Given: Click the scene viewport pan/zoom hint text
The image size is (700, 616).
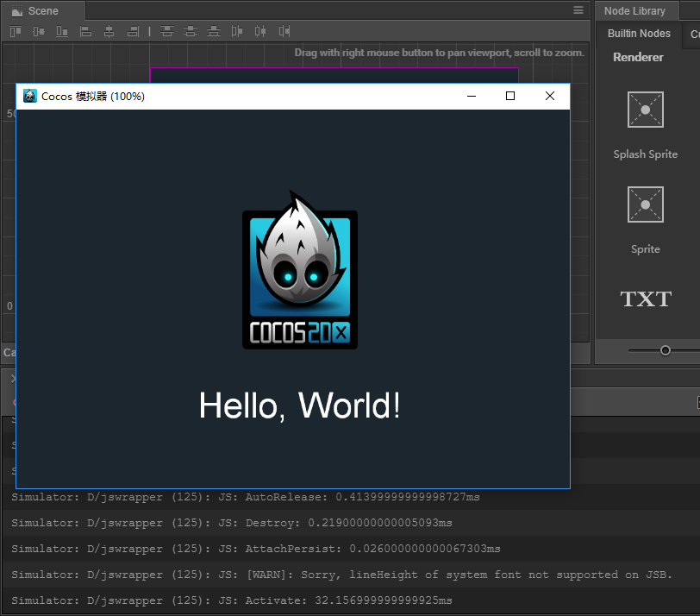Looking at the screenshot, I should pyautogui.click(x=439, y=53).
